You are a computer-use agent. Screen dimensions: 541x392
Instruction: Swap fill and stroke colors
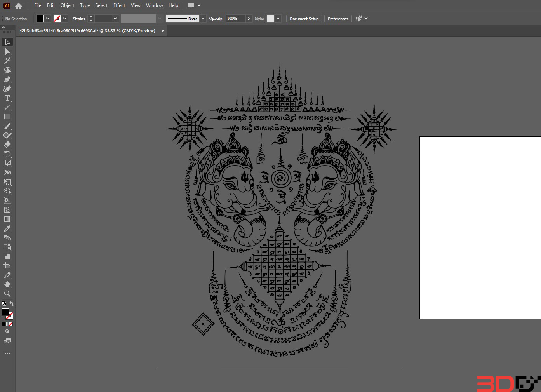(12, 303)
